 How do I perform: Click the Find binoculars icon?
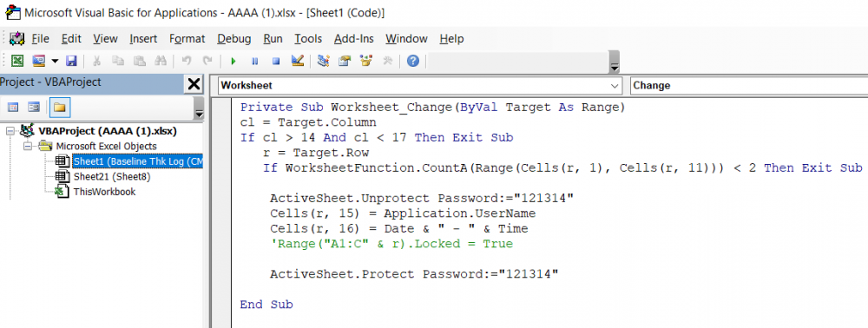click(x=161, y=61)
